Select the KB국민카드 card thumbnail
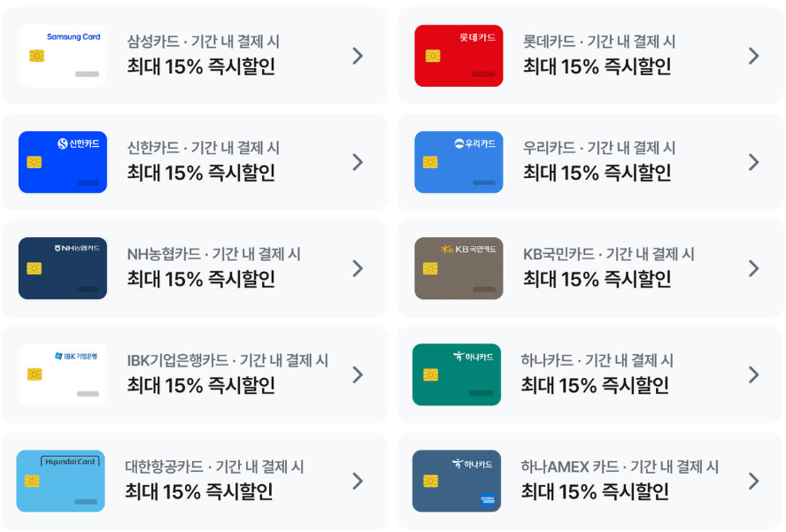The width and height of the screenshot is (786, 532). [x=458, y=268]
